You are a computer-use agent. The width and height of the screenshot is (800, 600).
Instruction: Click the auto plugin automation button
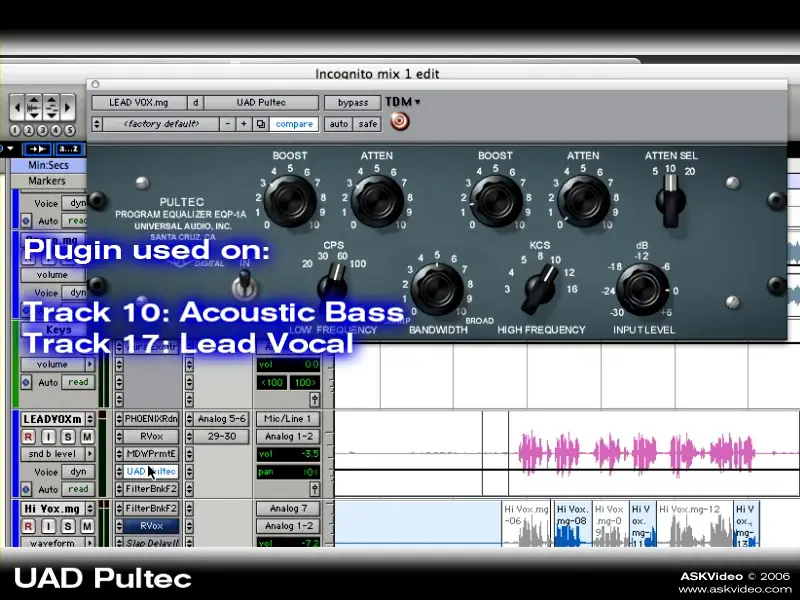[x=338, y=124]
